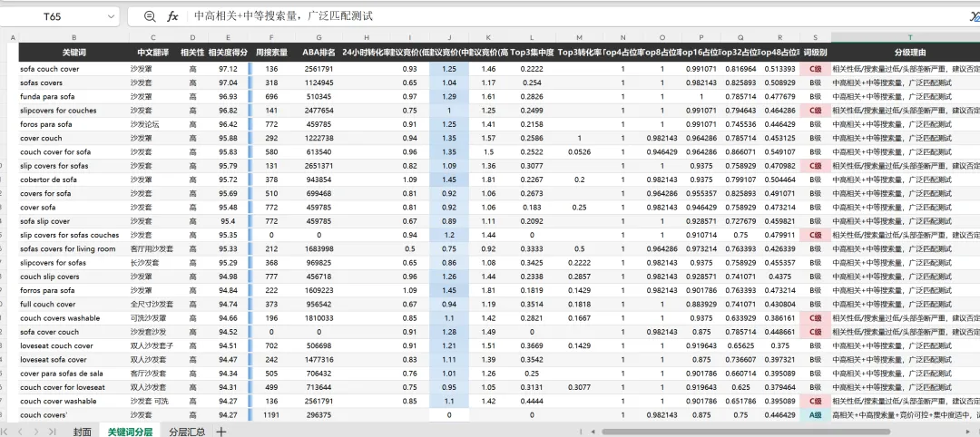The width and height of the screenshot is (980, 437).
Task: Click the Top3 conversion cell 0.0526
Action: [579, 151]
